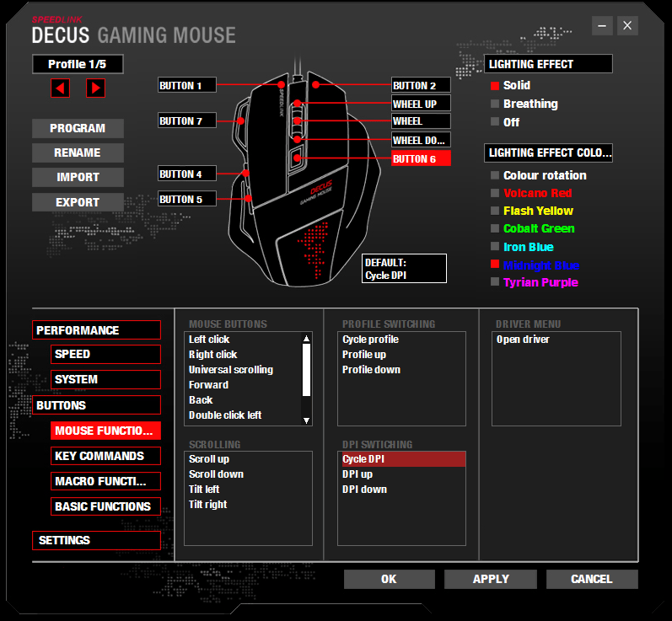
Task: Click the Profile 1/5 label
Action: pos(78,64)
